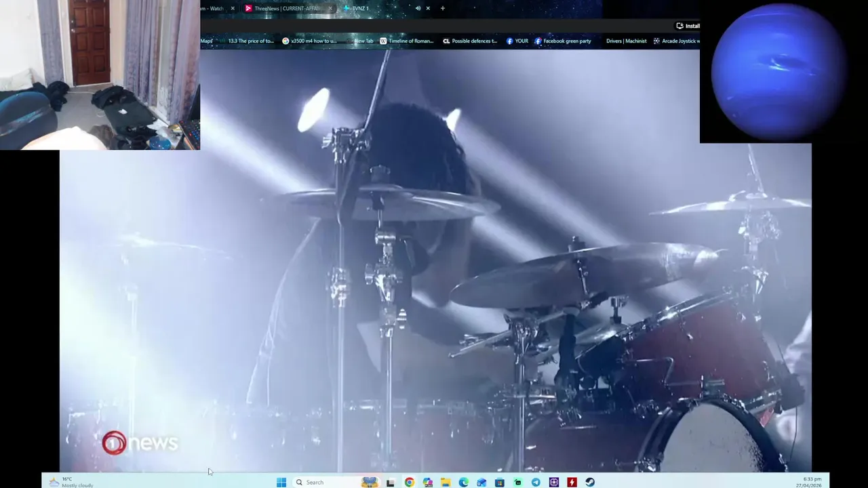Screen dimensions: 868x488
Task: Close the partially visible Watch tab
Action: pyautogui.click(x=233, y=8)
